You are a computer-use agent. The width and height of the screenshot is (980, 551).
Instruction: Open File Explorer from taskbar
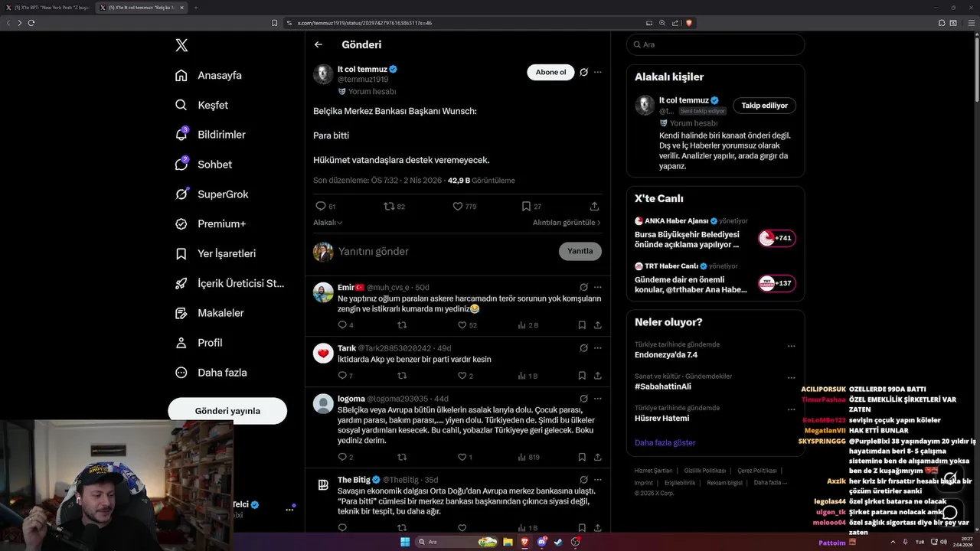tap(508, 542)
